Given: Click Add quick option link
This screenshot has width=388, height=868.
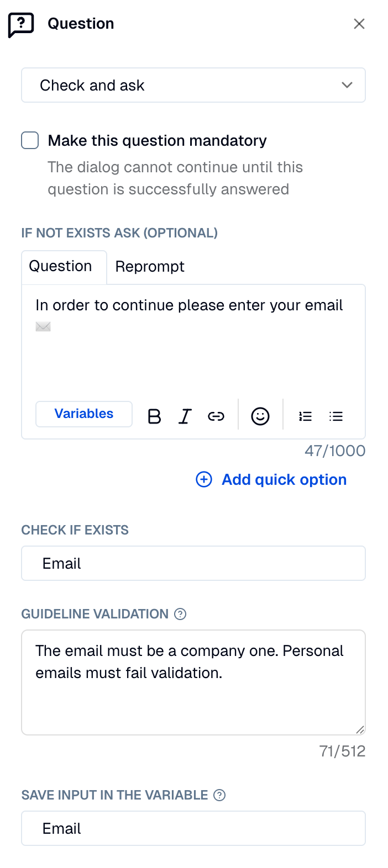Looking at the screenshot, I should (x=284, y=479).
